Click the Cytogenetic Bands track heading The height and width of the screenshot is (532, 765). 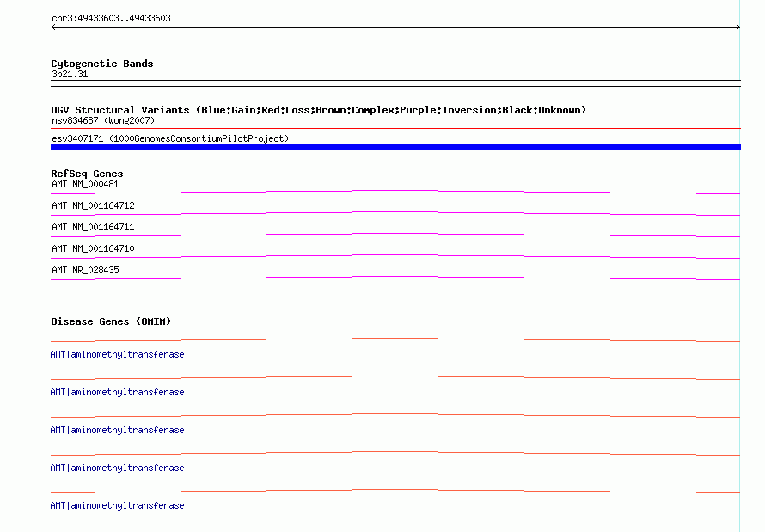tap(102, 64)
